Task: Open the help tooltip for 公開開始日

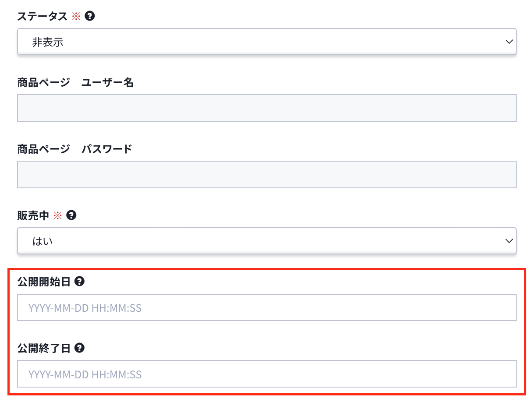Action: (79, 282)
